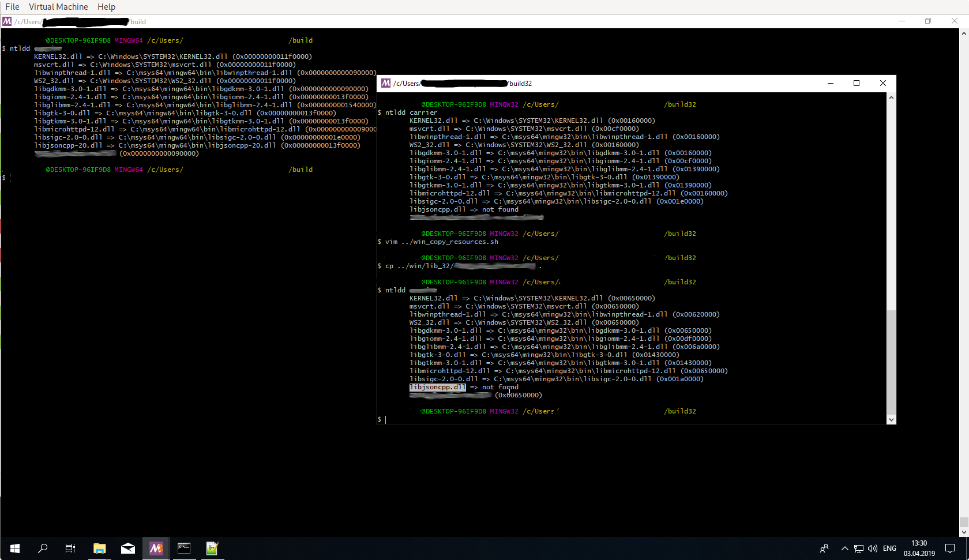The image size is (969, 560).
Task: Click the MSYS2 icon in the build32 window titlebar
Action: [385, 83]
